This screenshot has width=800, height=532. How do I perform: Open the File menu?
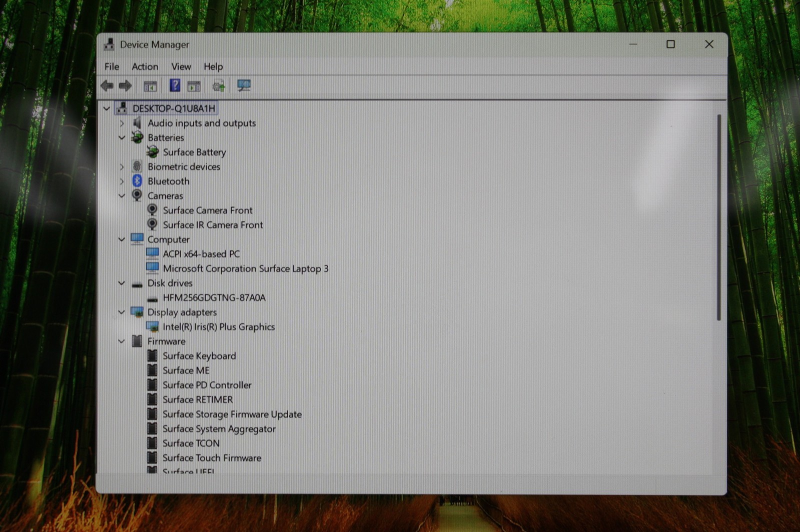coord(112,66)
